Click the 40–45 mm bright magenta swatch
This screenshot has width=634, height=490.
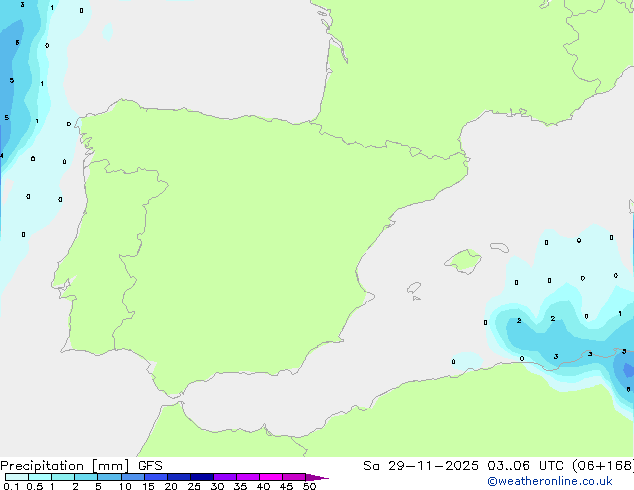pyautogui.click(x=271, y=477)
